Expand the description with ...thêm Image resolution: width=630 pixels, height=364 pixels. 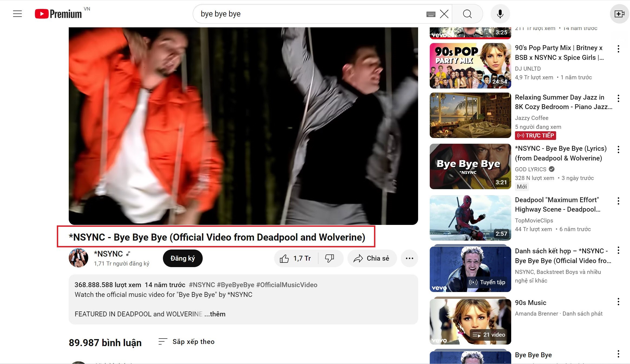coord(215,314)
